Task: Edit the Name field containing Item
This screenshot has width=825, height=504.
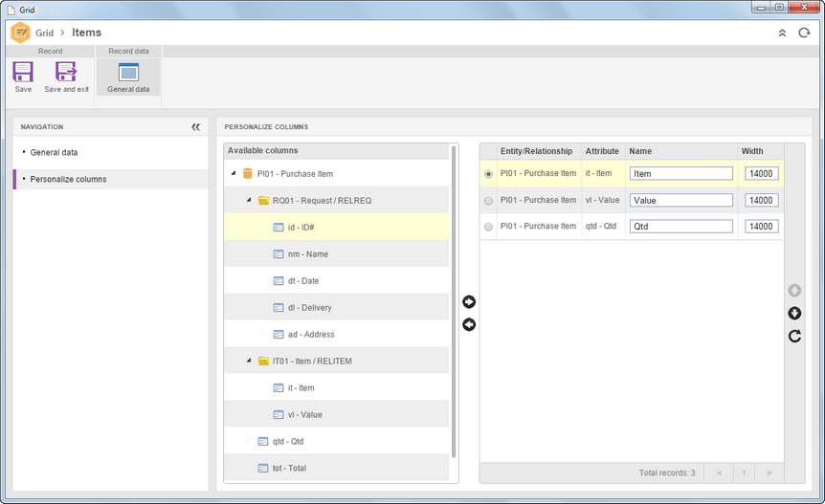Action: click(x=680, y=173)
